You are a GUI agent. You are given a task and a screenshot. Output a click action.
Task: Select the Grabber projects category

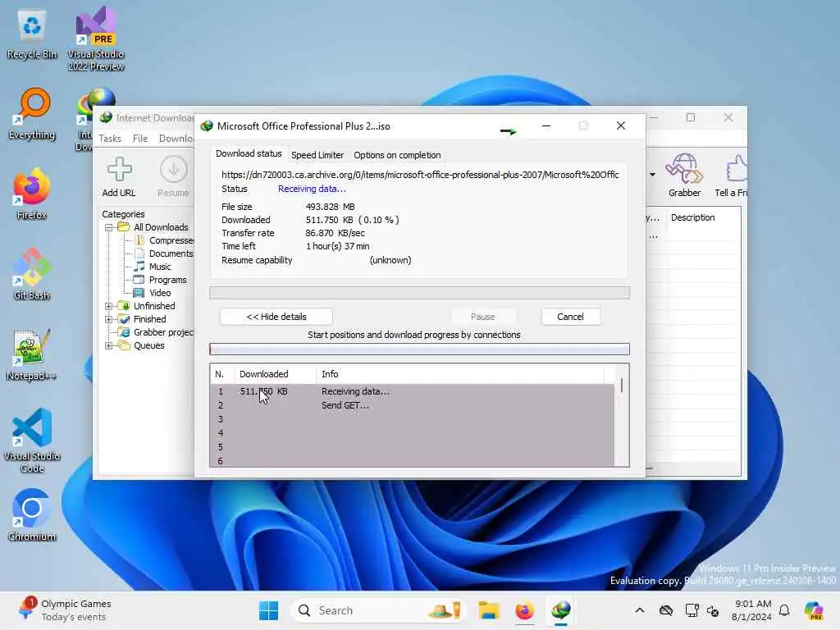pyautogui.click(x=157, y=332)
